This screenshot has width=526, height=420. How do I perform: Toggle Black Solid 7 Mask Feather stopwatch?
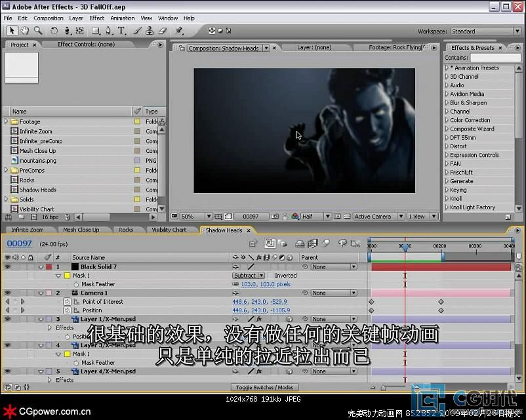pos(76,284)
